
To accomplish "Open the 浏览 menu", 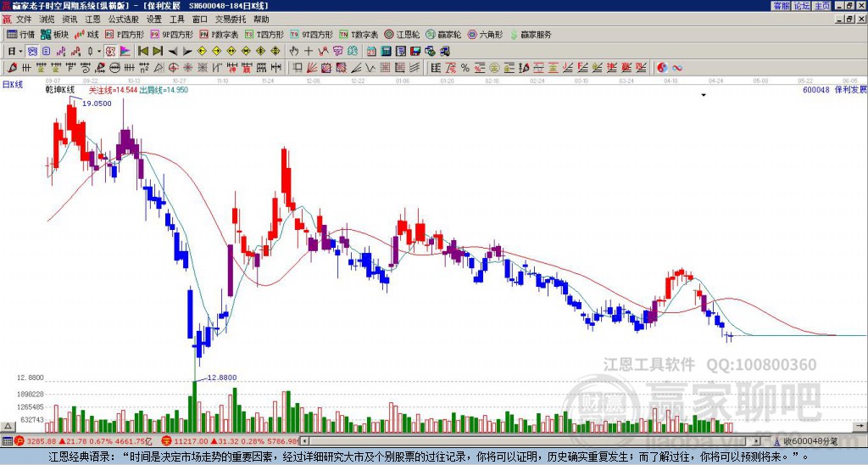I will click(x=47, y=20).
